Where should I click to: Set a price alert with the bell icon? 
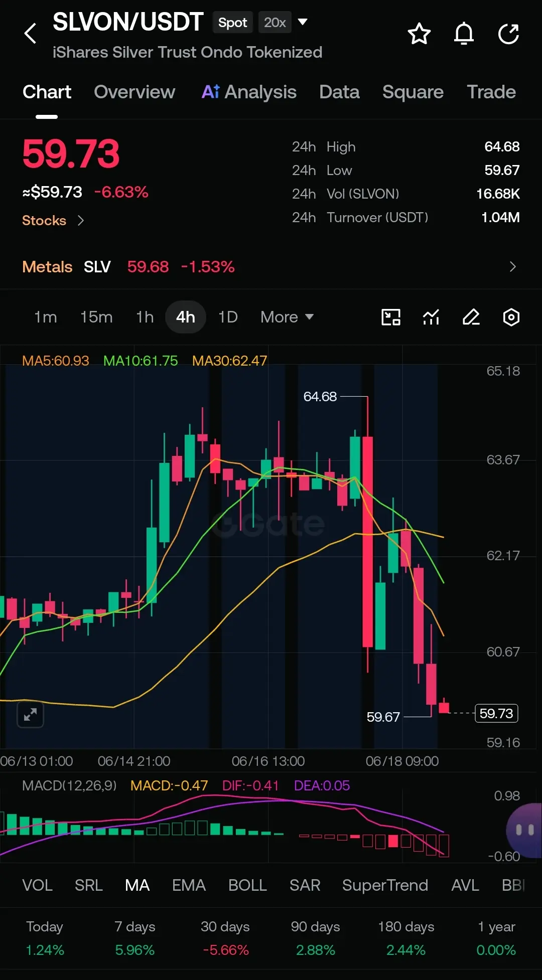click(464, 34)
